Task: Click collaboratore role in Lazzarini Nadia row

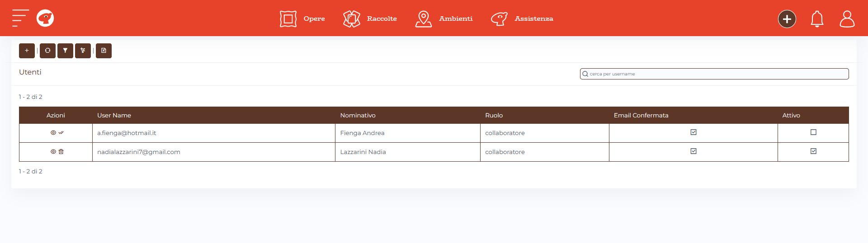Action: 505,152
